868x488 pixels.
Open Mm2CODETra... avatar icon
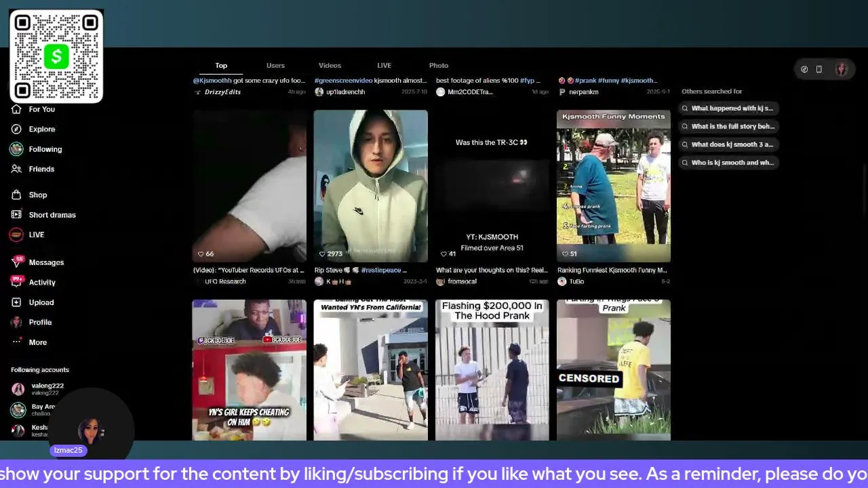coord(440,91)
